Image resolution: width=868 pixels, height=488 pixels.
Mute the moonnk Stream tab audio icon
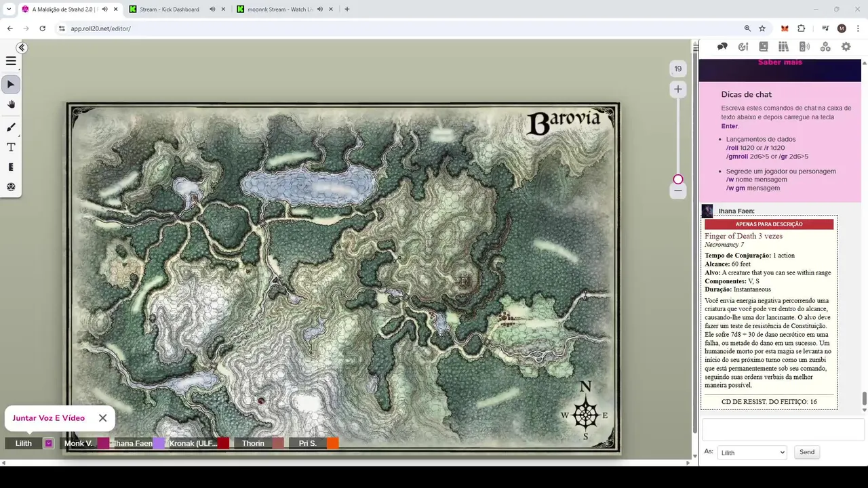[319, 9]
